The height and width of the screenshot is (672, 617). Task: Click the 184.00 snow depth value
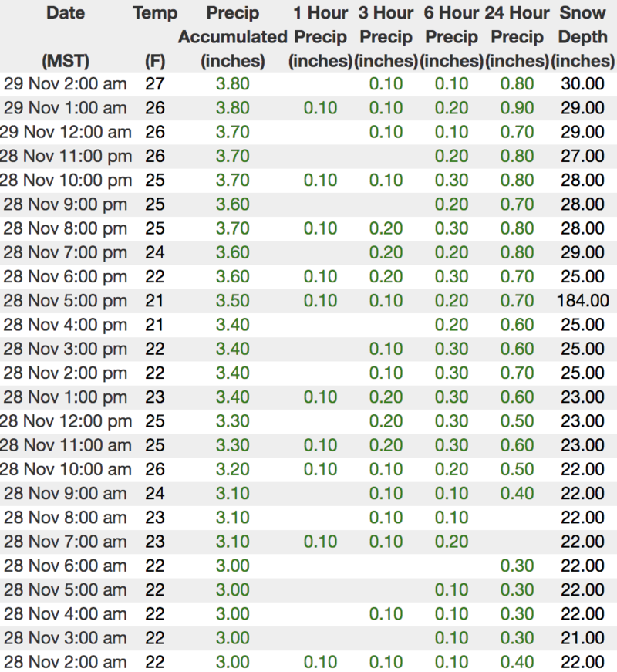pyautogui.click(x=582, y=300)
